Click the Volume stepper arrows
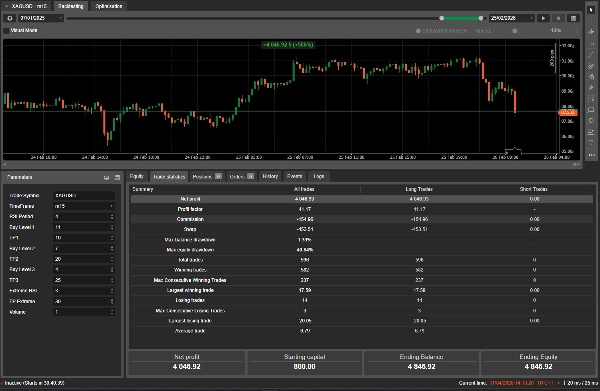Image resolution: width=600 pixels, height=391 pixels. (x=112, y=312)
